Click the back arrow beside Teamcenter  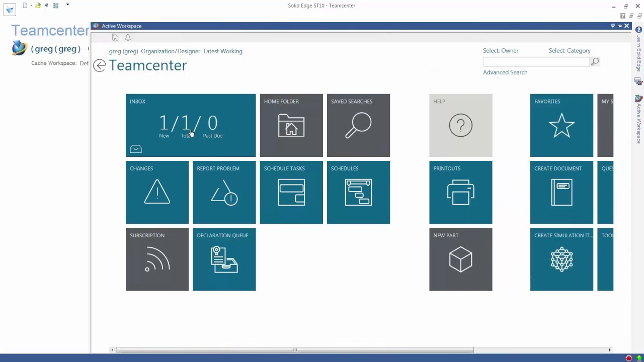point(100,66)
